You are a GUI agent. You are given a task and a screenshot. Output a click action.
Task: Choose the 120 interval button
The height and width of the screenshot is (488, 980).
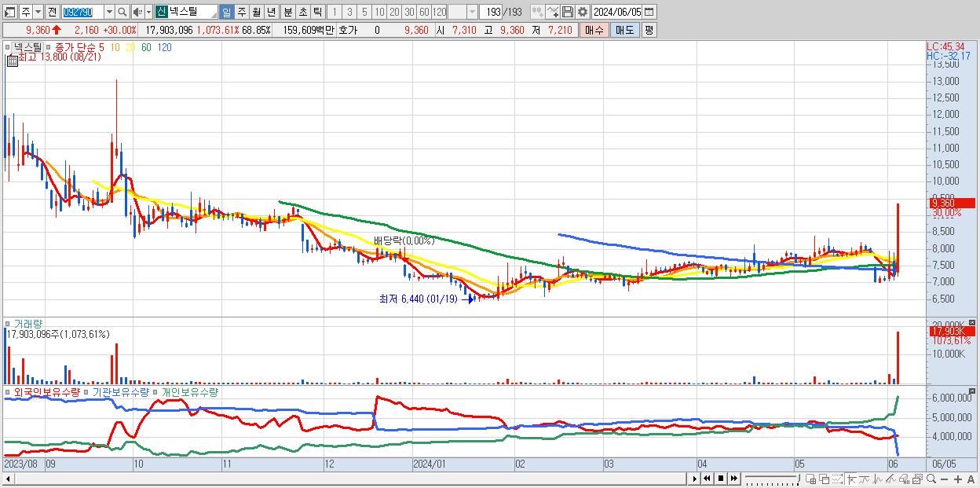tap(439, 12)
